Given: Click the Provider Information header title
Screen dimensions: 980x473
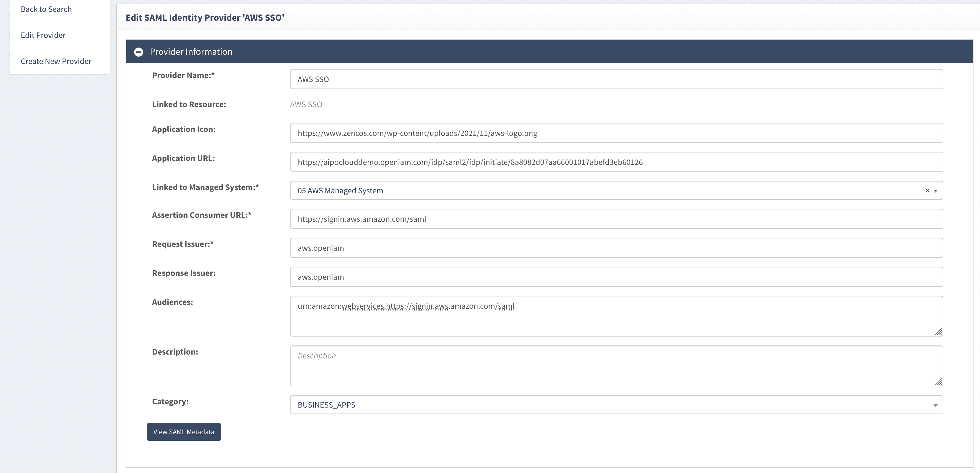Looking at the screenshot, I should coord(191,52).
